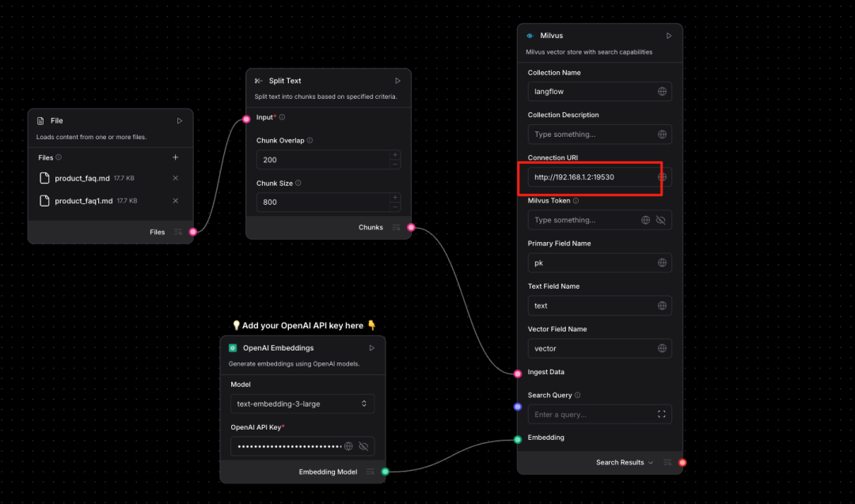Run the Milvus component play icon
Image resolution: width=855 pixels, height=504 pixels.
tap(668, 36)
